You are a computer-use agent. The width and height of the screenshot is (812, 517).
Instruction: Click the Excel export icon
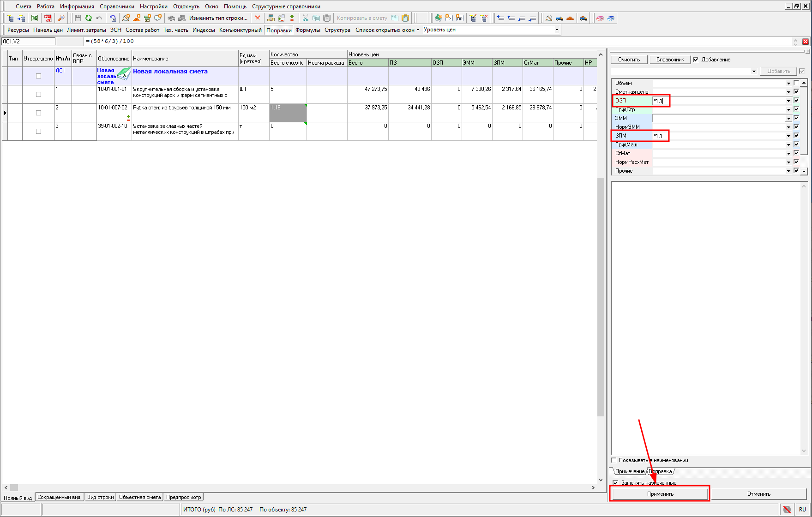point(35,18)
